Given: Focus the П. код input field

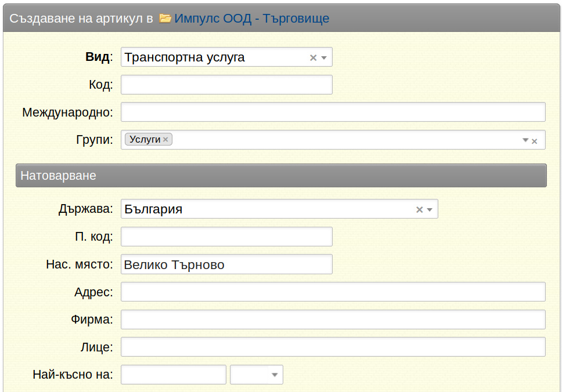Looking at the screenshot, I should (226, 237).
